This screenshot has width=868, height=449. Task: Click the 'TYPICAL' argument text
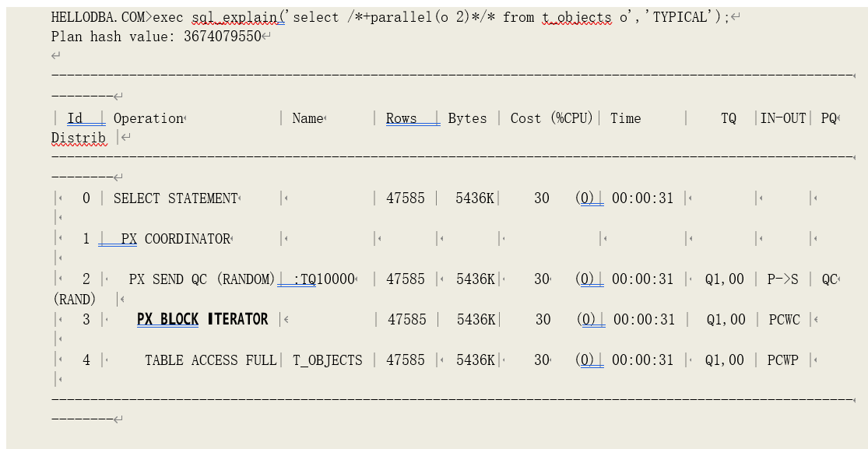click(x=679, y=17)
